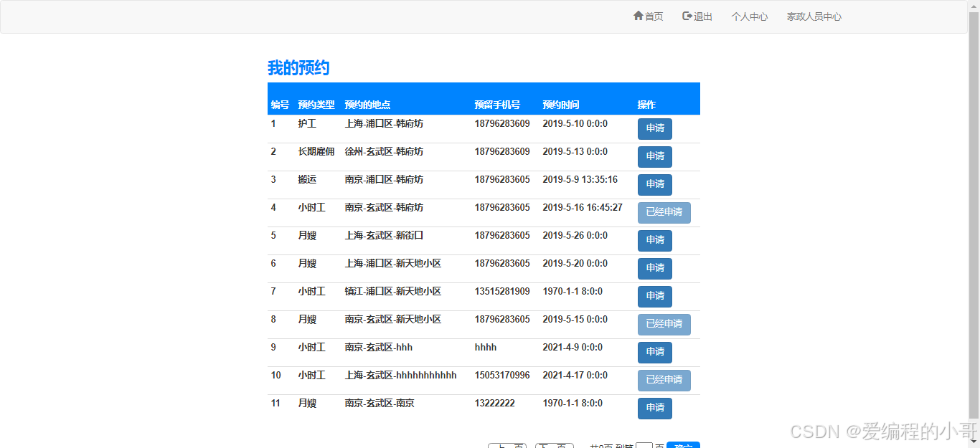Screen dimensions: 980x448
Task: Select phone number 13515281909
Action: tap(502, 291)
